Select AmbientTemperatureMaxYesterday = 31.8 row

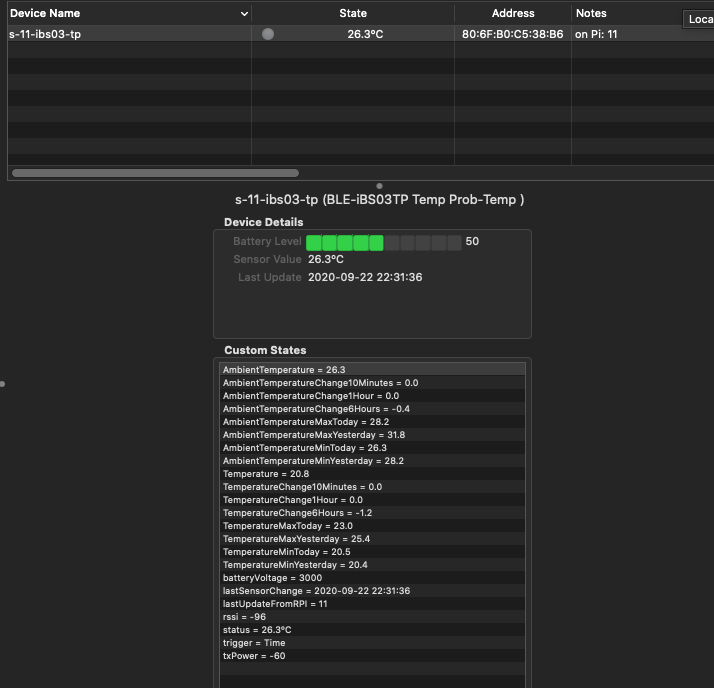(x=372, y=434)
